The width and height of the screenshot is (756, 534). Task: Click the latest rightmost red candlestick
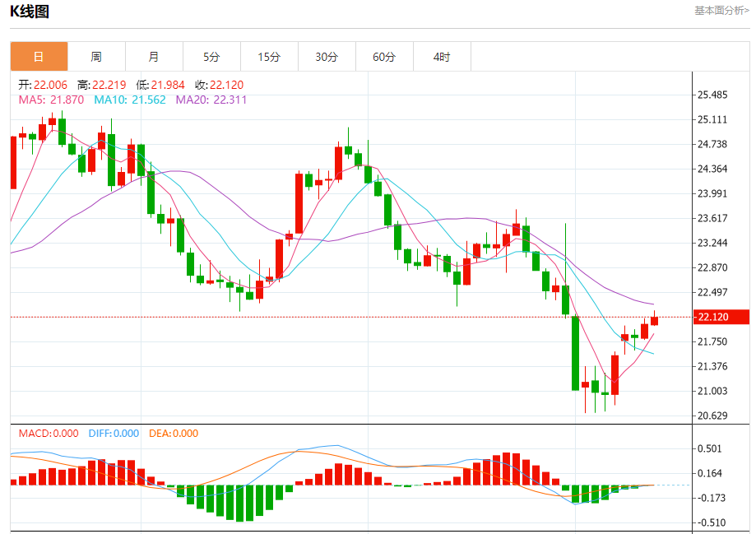[x=654, y=320]
